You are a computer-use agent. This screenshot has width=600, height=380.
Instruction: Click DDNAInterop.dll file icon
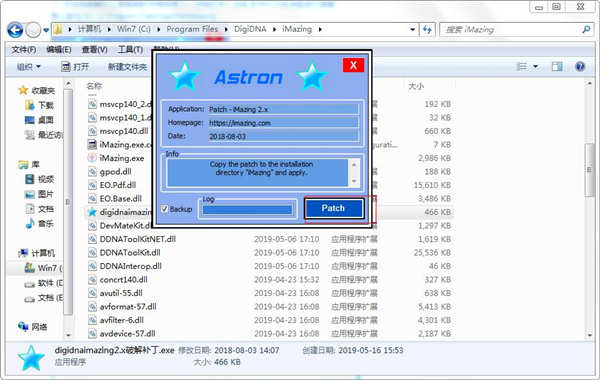[x=92, y=266]
